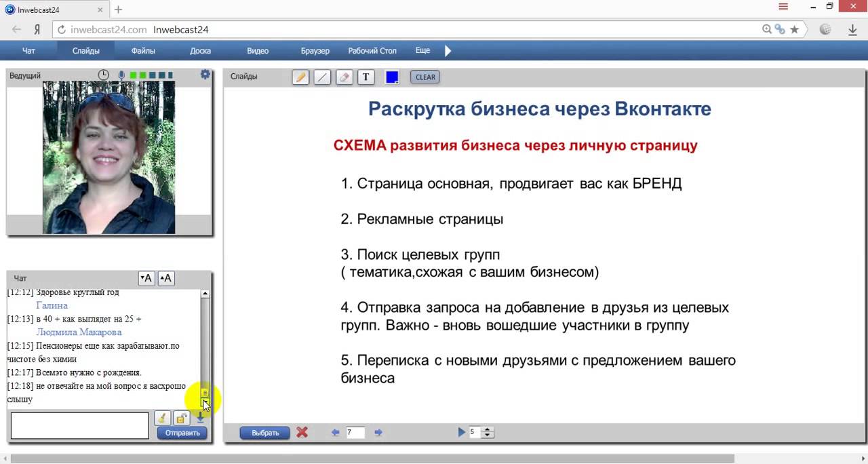Click username Галина in chat

(52, 305)
